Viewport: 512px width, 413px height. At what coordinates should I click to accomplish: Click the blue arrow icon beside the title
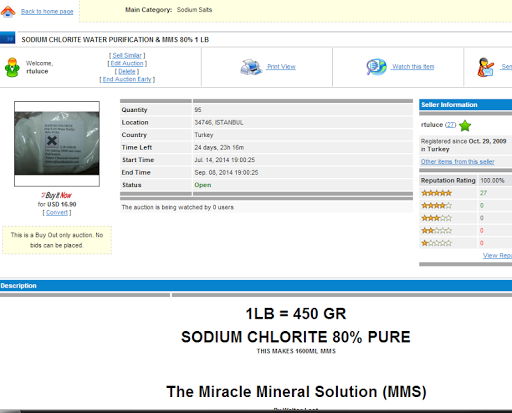[x=8, y=38]
